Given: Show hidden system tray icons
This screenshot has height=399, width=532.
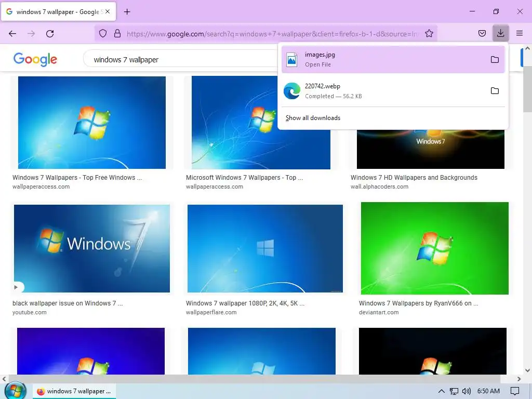Looking at the screenshot, I should point(441,391).
